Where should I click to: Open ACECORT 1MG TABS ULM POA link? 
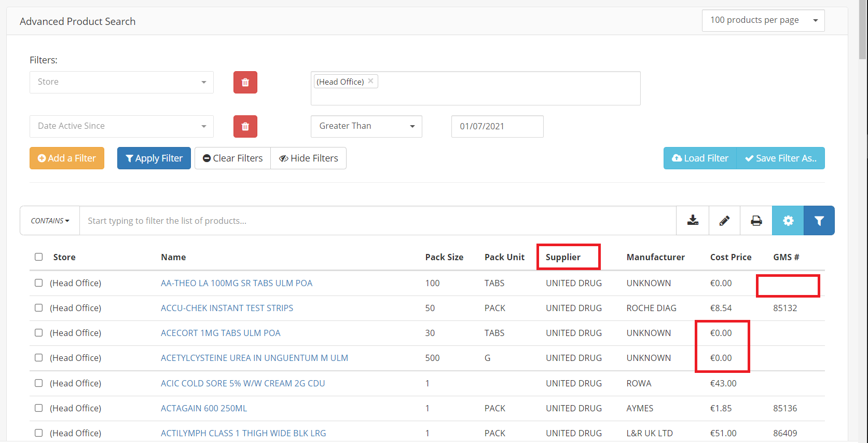[x=221, y=333]
